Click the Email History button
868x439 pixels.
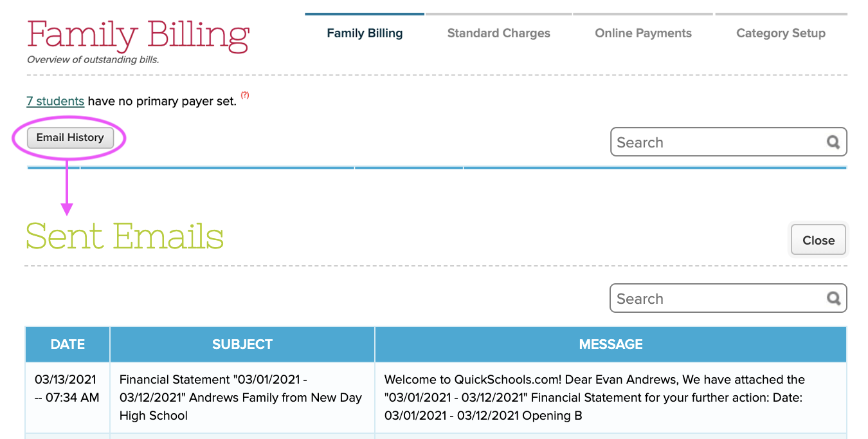coord(70,138)
